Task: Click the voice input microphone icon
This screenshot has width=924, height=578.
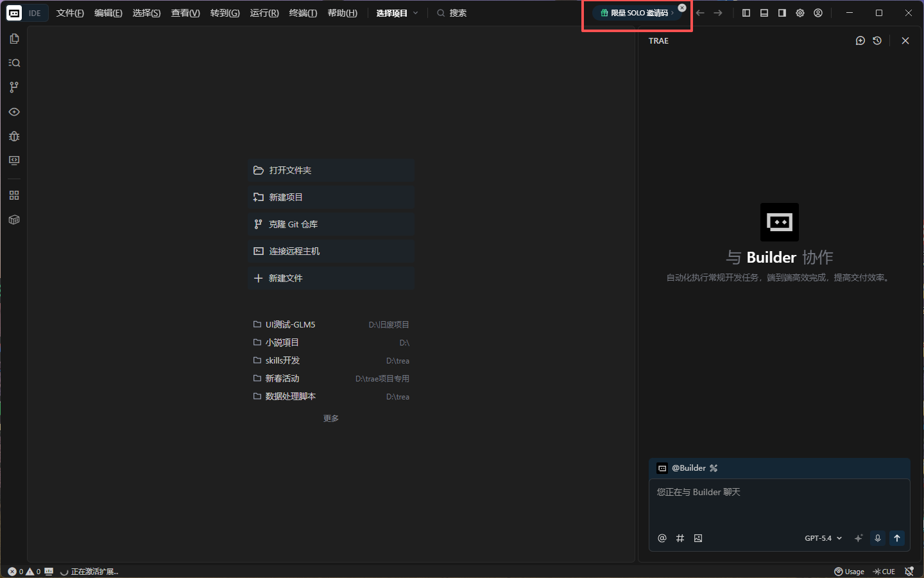Action: tap(878, 538)
